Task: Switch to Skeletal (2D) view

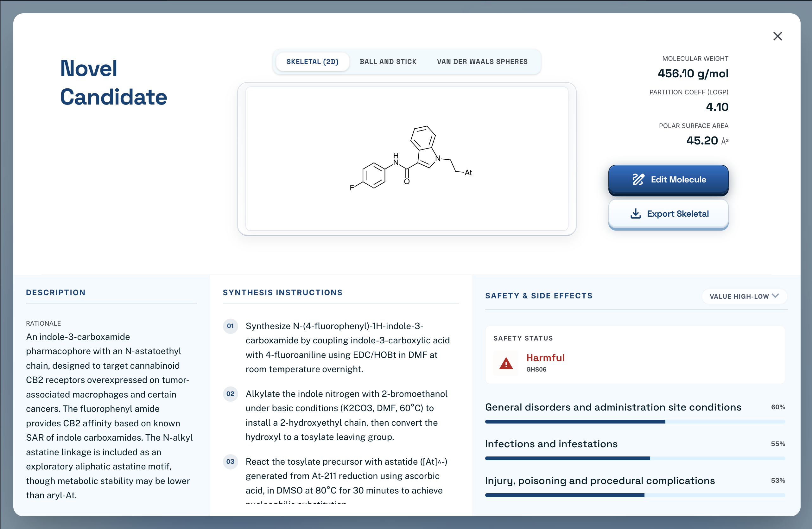Action: [312, 62]
